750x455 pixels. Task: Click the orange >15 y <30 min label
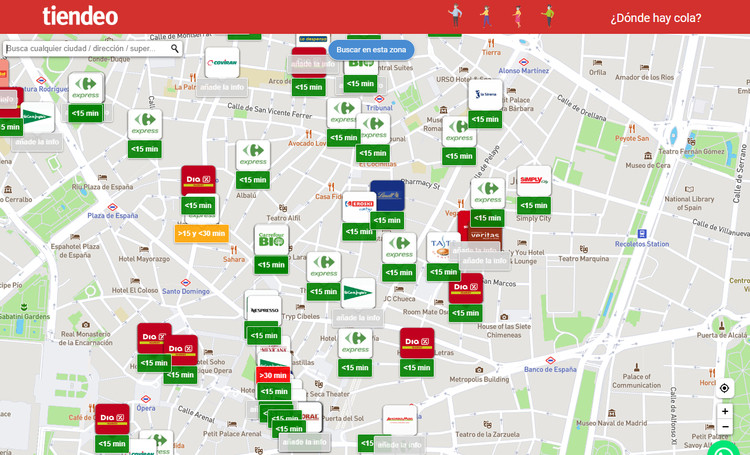click(x=201, y=233)
